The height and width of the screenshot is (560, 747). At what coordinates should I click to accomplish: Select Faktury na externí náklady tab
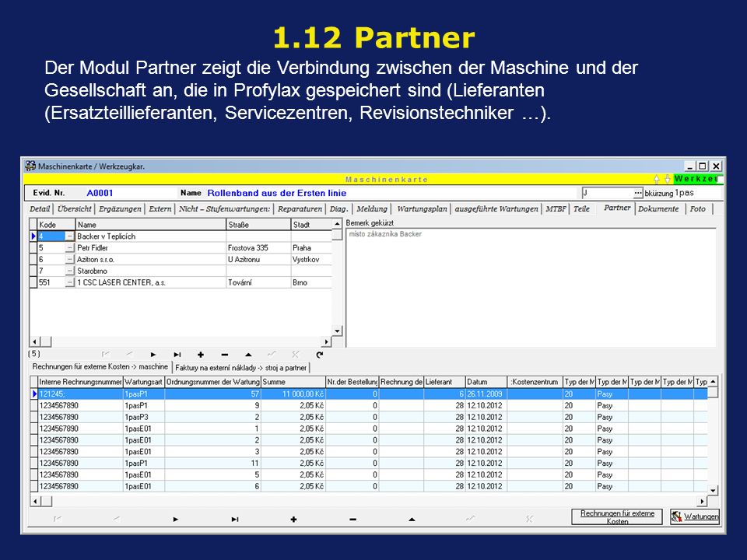click(240, 368)
